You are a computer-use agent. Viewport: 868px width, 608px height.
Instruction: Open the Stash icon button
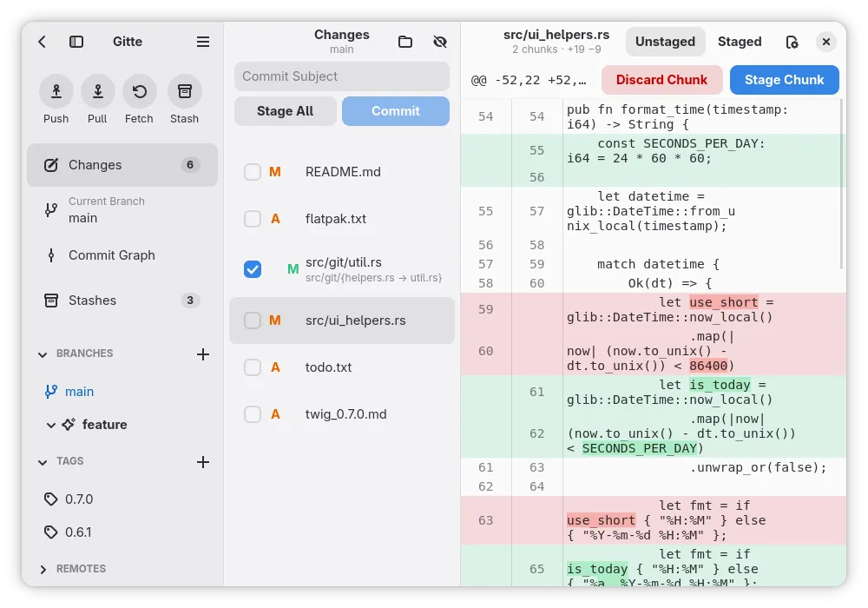click(x=184, y=91)
